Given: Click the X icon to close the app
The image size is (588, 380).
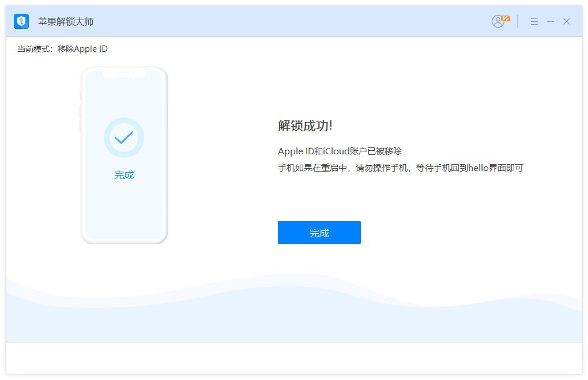Looking at the screenshot, I should tap(566, 21).
